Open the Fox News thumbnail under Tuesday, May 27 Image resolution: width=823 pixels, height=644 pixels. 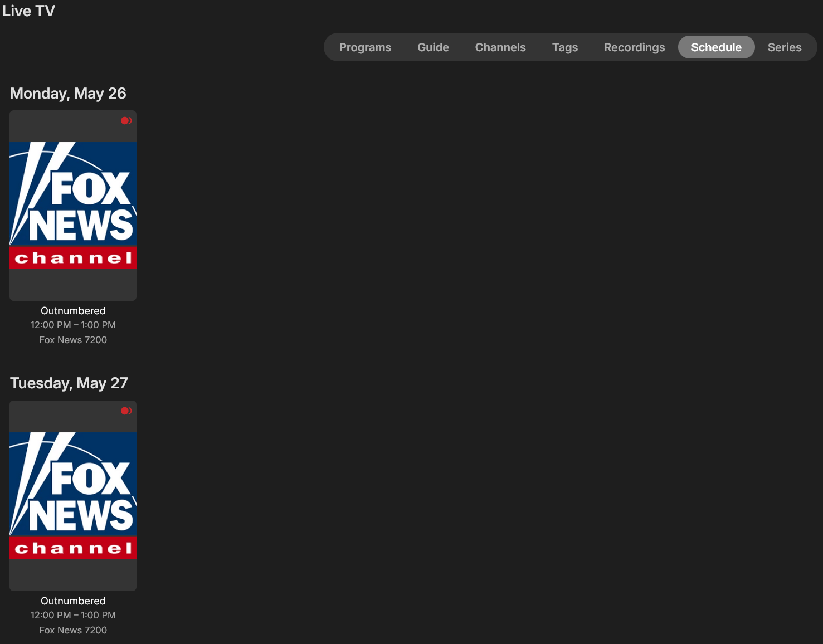pyautogui.click(x=73, y=496)
